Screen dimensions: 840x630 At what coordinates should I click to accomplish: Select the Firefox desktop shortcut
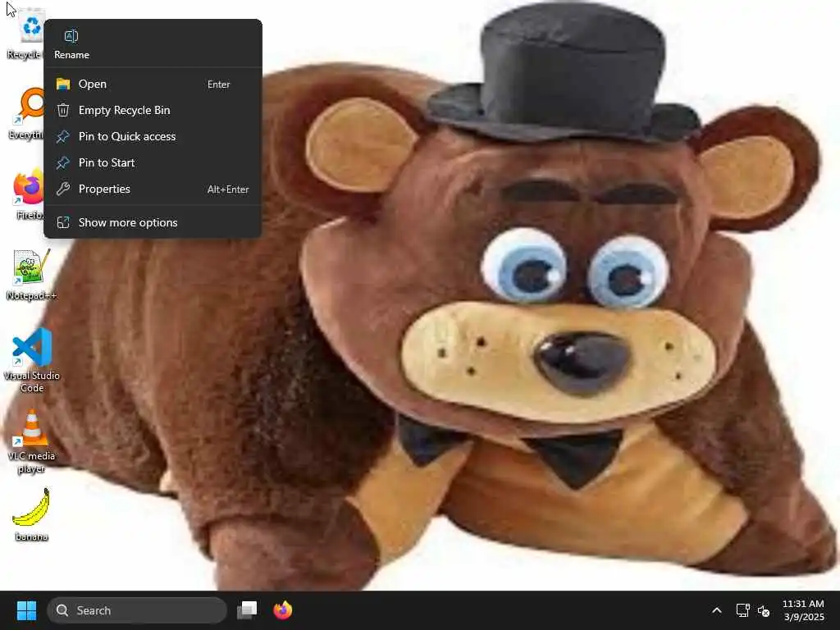tap(28, 194)
